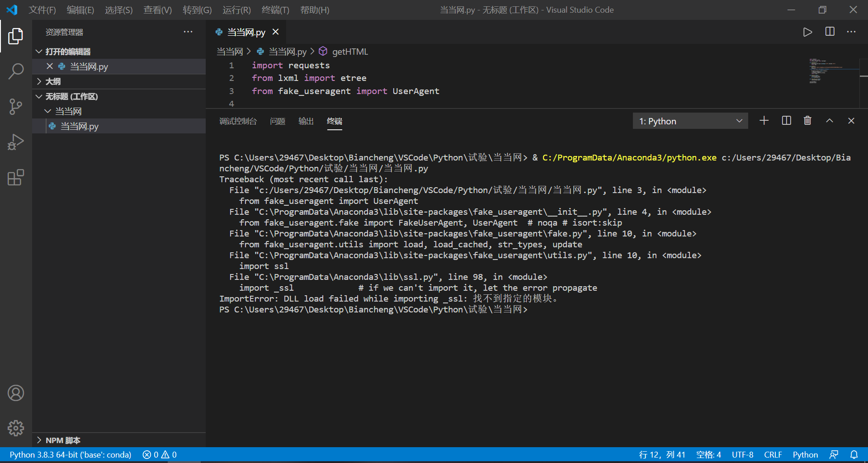Collapse the 当当网 folder
Image resolution: width=868 pixels, height=463 pixels.
point(119,111)
